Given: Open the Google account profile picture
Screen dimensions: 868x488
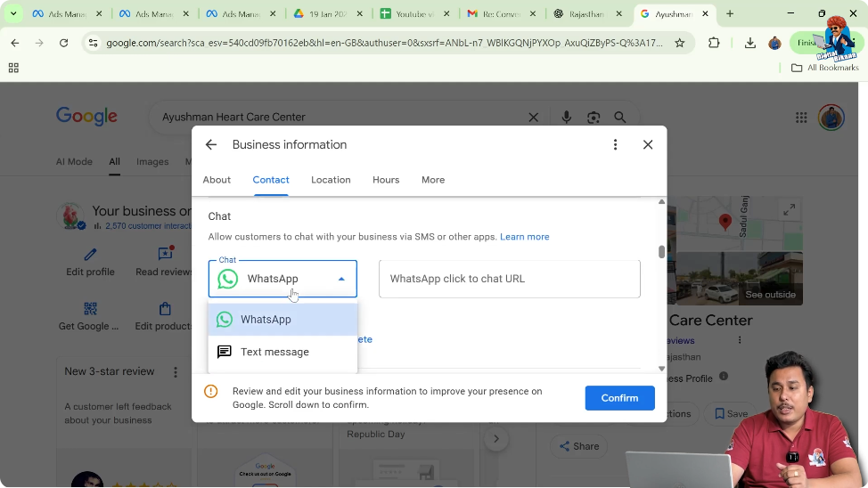Looking at the screenshot, I should (x=831, y=118).
